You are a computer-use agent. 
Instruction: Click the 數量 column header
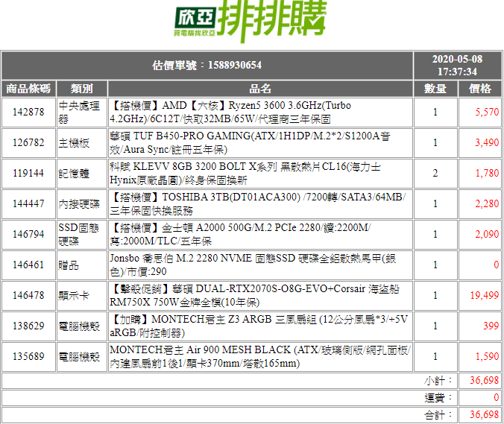coord(435,89)
